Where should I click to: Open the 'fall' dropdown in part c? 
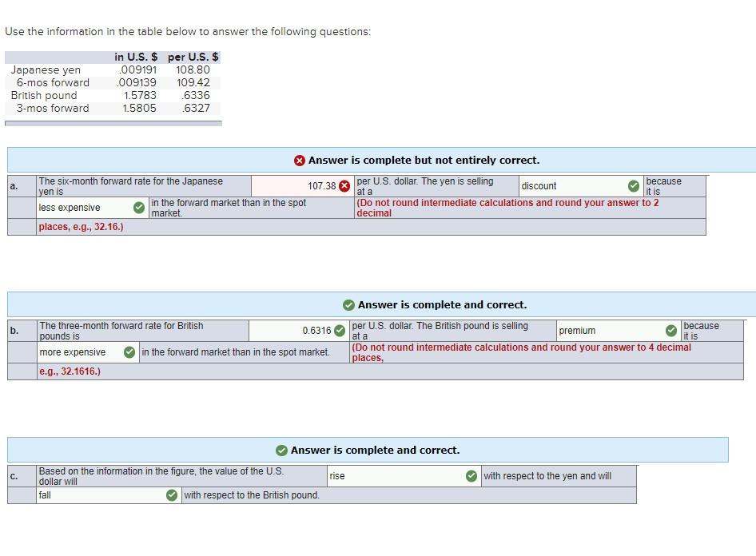(109, 495)
